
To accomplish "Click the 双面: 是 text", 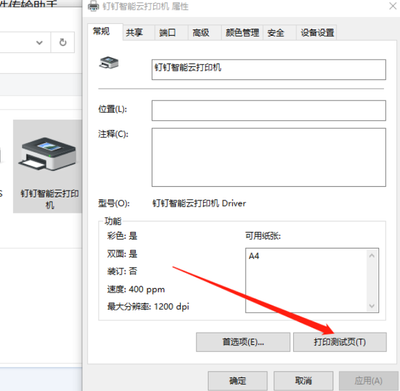I will click(122, 254).
